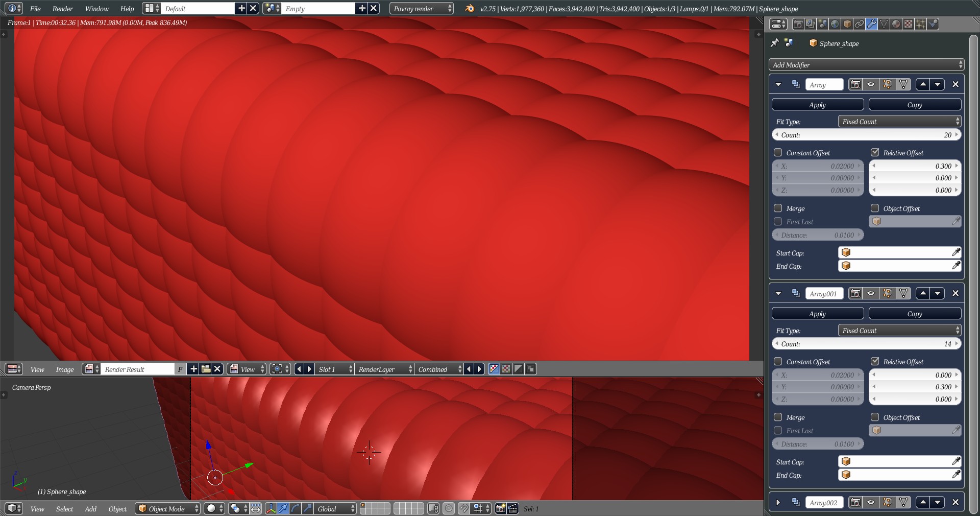Open the Add Modifier dropdown
The image size is (980, 516).
(866, 65)
